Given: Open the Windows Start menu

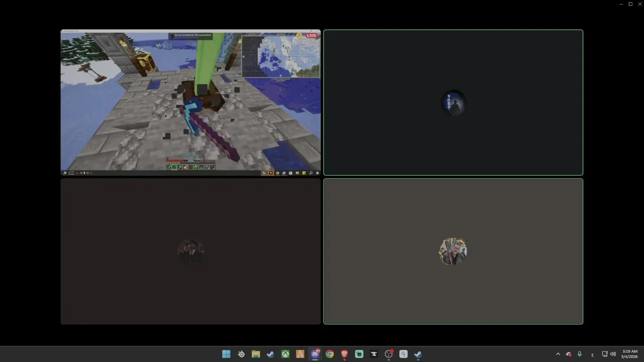Looking at the screenshot, I should [x=226, y=354].
